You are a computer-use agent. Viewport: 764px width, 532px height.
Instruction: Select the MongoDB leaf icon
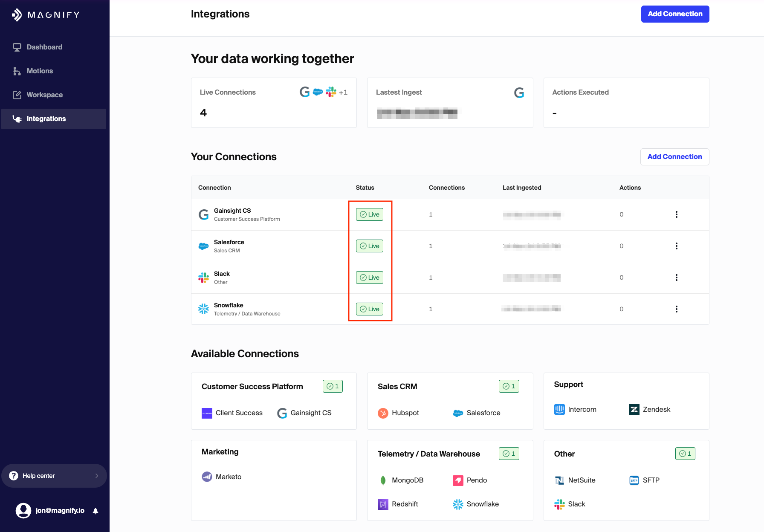click(383, 480)
